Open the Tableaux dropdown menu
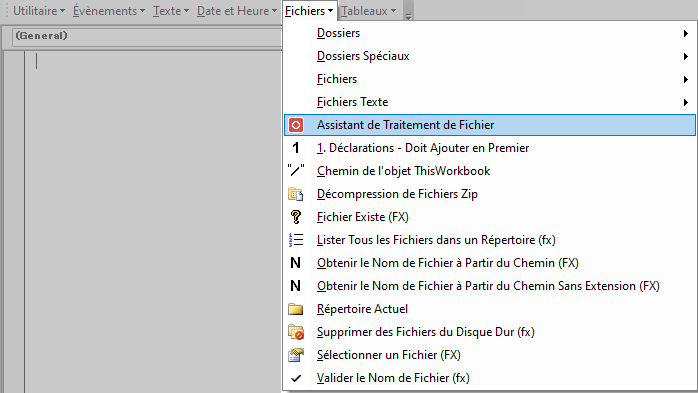This screenshot has width=698, height=393. (x=369, y=11)
